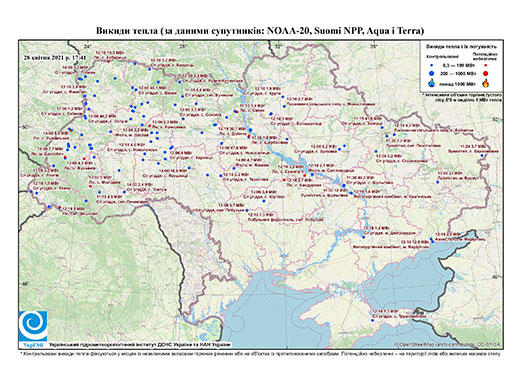The width and height of the screenshot is (520, 368).
Task: Click the footnote text below the map
Action: 260,353
